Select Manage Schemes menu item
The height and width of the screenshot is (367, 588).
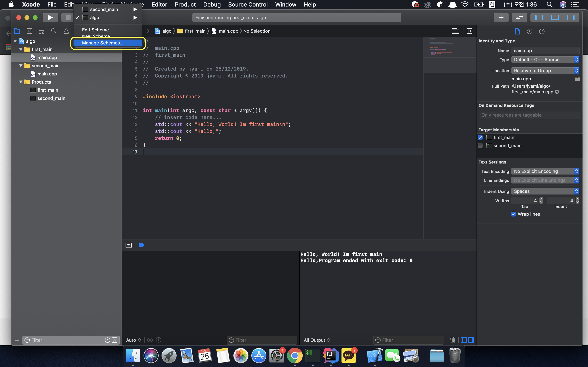102,43
